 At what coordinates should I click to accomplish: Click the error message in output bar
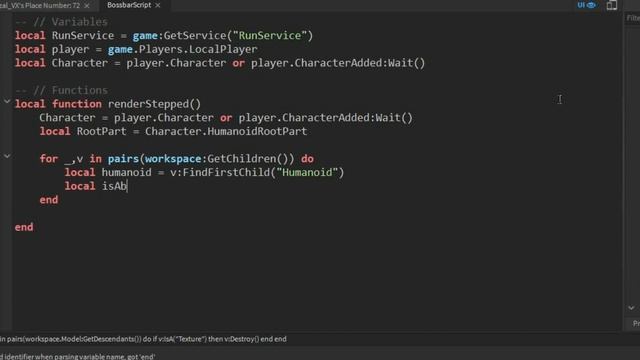pyautogui.click(x=78, y=356)
